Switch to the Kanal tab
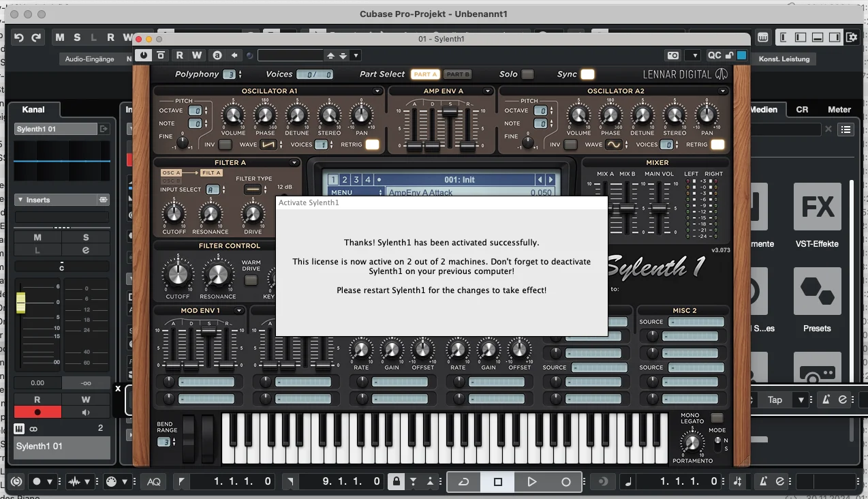Screen dimensions: 868x499 pyautogui.click(x=33, y=110)
